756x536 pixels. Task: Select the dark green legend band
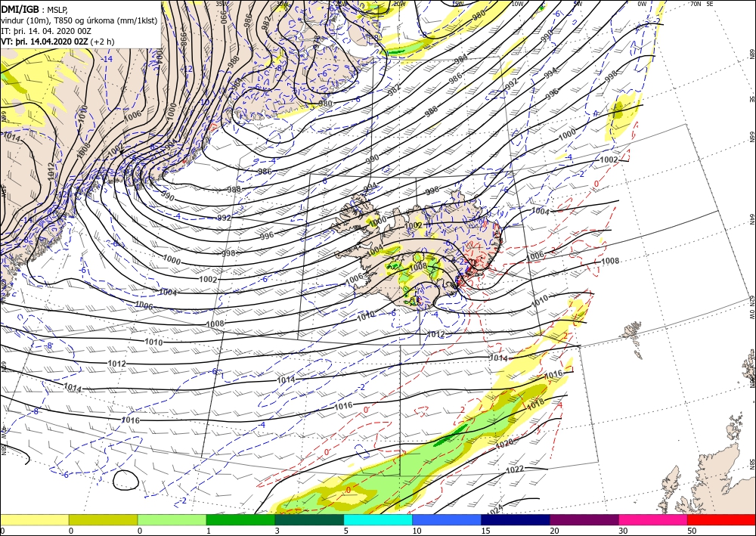[x=309, y=519]
